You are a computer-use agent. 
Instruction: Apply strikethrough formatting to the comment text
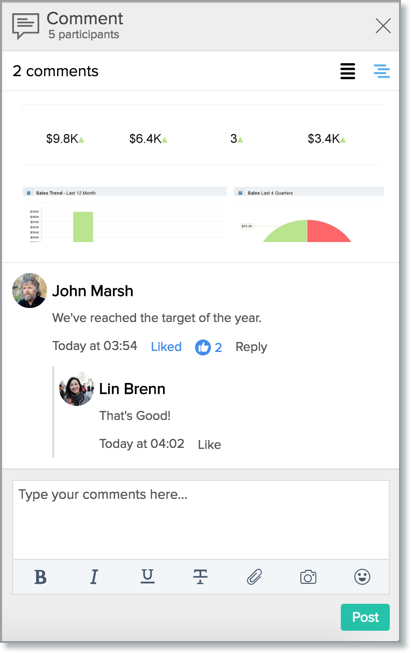tap(200, 577)
